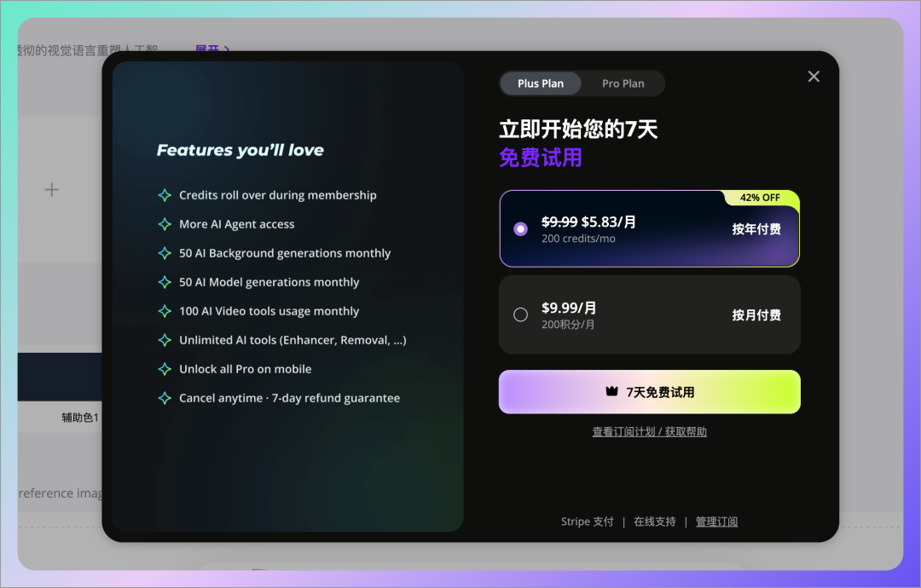Click star icon beside Cancel anytime

coord(165,398)
